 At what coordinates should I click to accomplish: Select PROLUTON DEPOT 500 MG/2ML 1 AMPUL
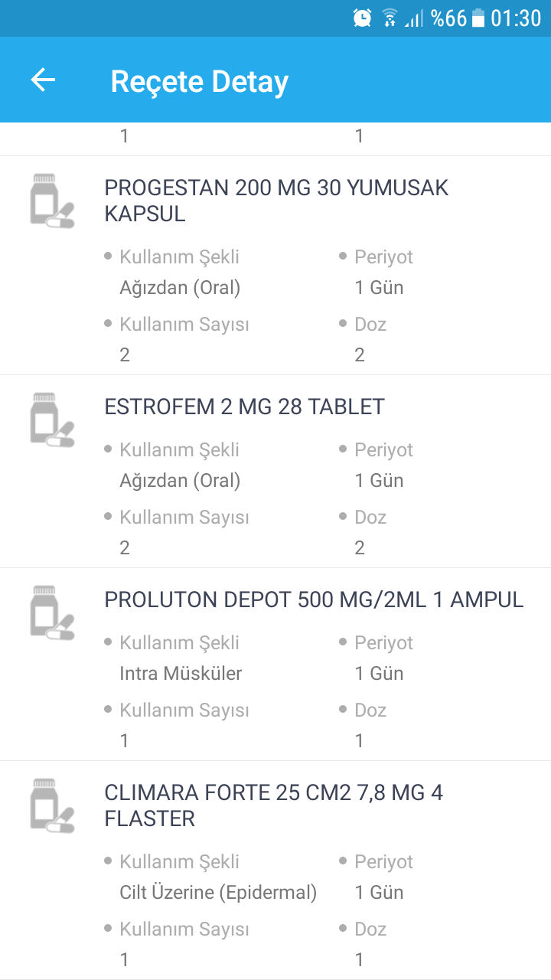point(314,599)
